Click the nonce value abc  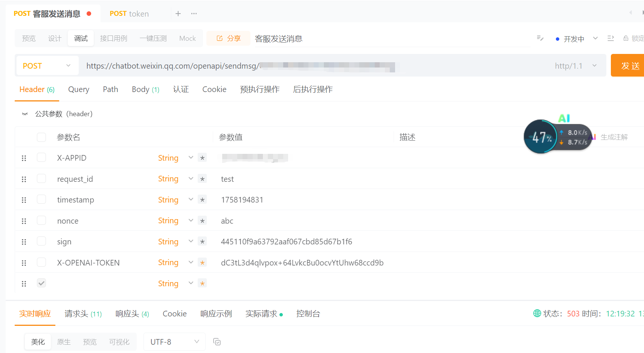[x=227, y=221]
